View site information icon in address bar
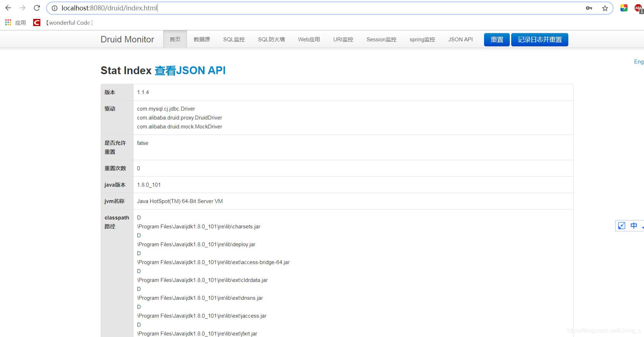This screenshot has height=337, width=644. click(x=55, y=8)
